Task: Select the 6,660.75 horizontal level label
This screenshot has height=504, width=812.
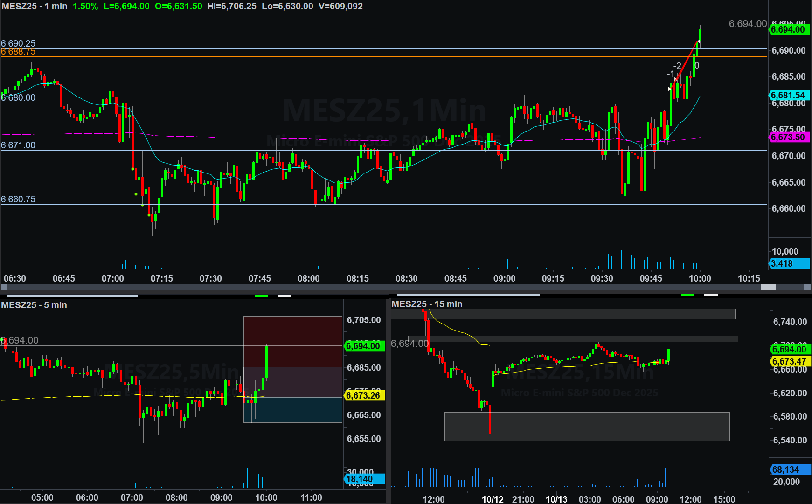Action: pos(18,199)
